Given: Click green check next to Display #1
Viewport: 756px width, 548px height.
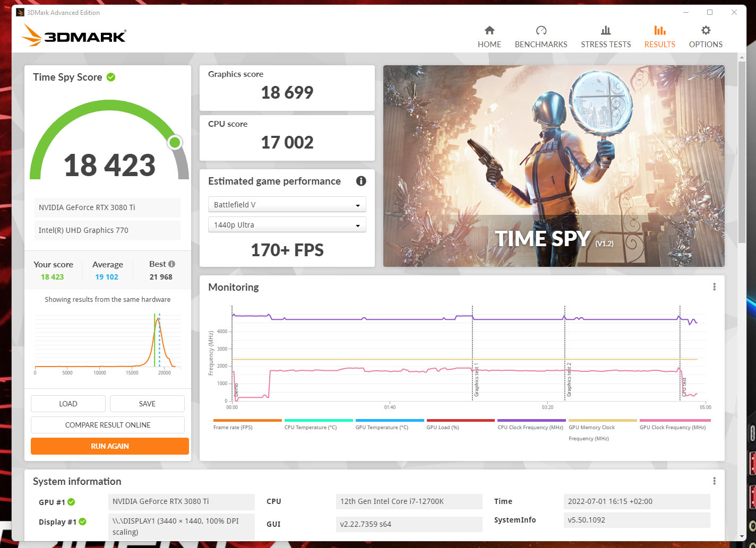Looking at the screenshot, I should (82, 522).
